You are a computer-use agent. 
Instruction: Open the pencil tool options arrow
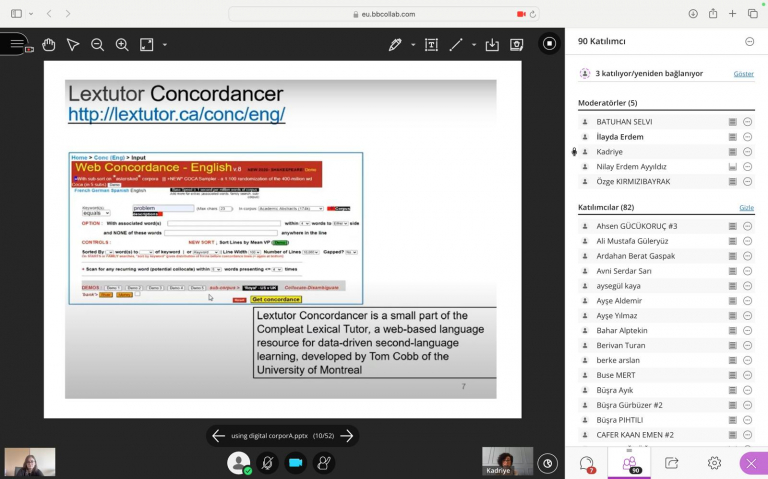[413, 45]
